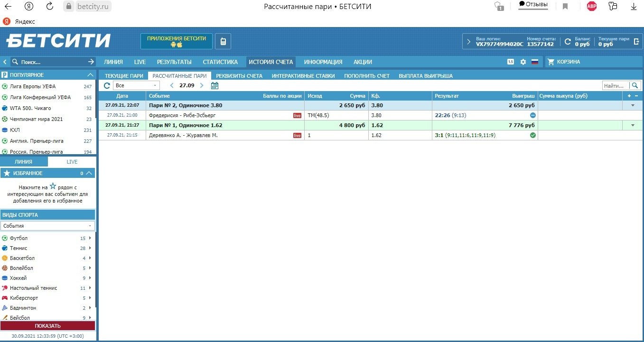Click the ПОКАЗАТЬ button
The height and width of the screenshot is (342, 644).
(47, 326)
